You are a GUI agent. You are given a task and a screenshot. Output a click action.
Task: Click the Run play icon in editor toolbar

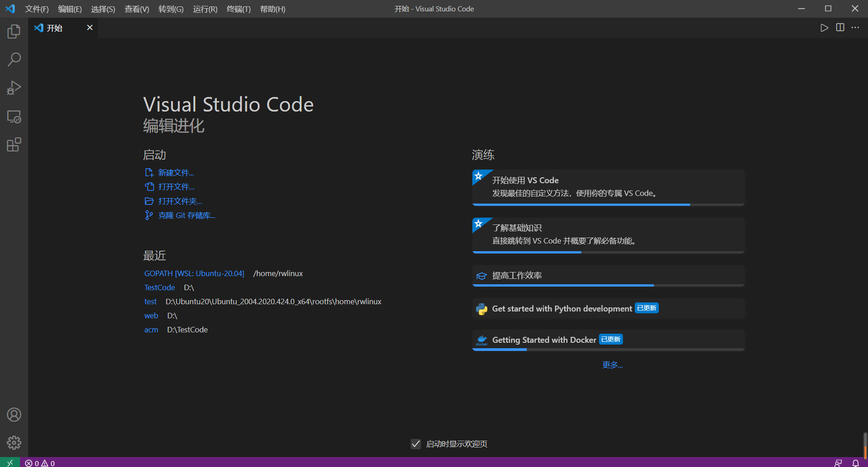coord(824,28)
